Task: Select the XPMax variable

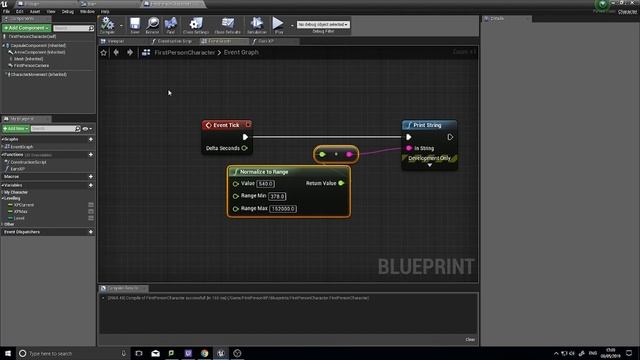Action: tap(21, 211)
